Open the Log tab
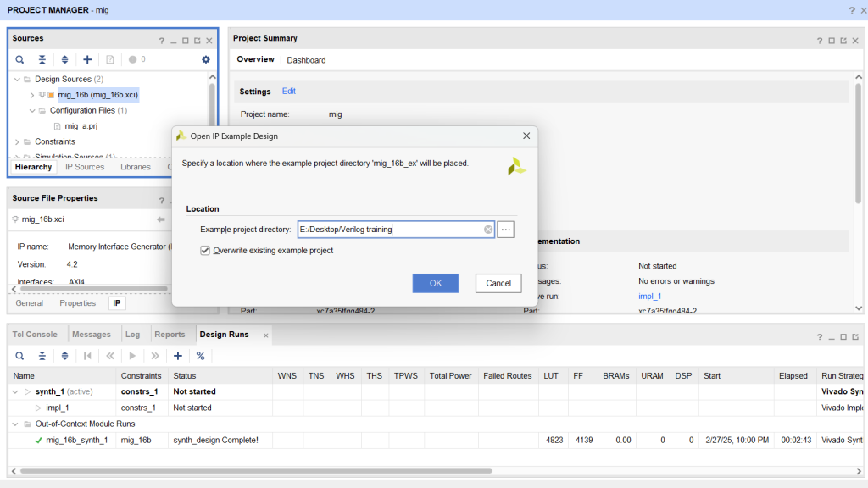The height and width of the screenshot is (488, 868). pos(132,335)
